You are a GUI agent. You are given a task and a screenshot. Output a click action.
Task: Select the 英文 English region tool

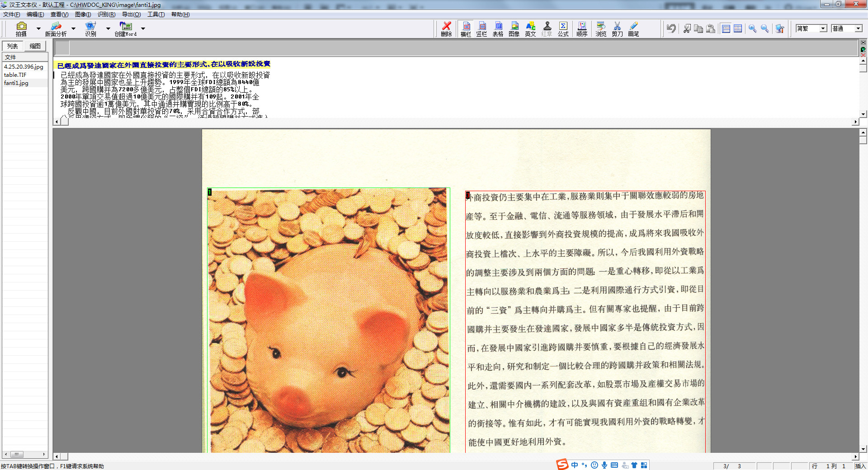click(x=531, y=28)
